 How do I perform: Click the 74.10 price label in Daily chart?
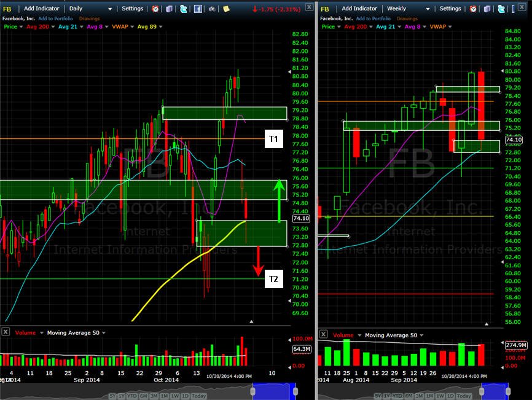click(x=301, y=219)
